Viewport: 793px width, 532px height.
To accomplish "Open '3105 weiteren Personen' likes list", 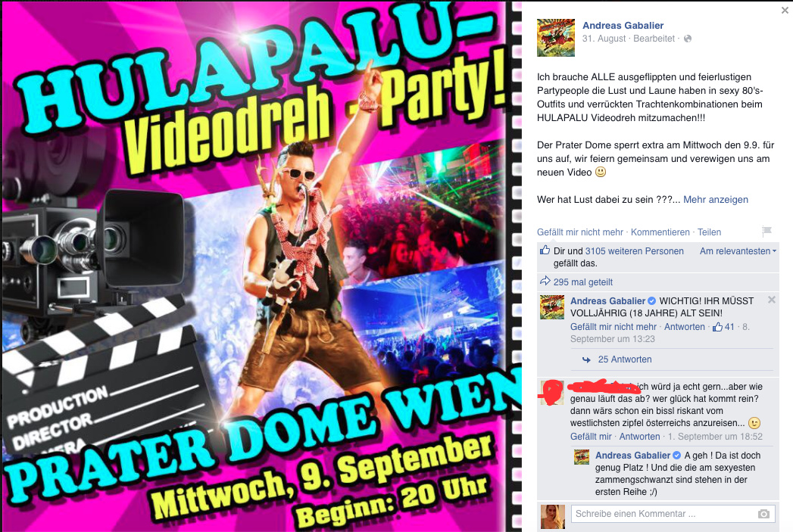I will (x=634, y=251).
